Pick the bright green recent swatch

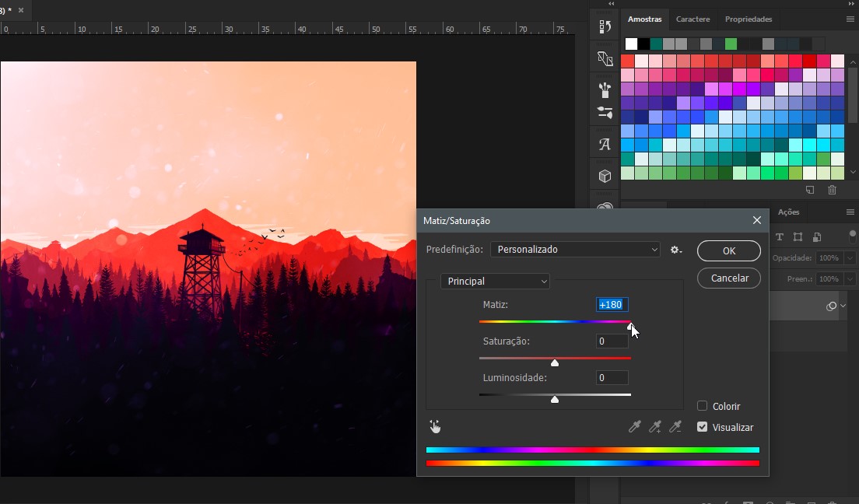coord(731,44)
